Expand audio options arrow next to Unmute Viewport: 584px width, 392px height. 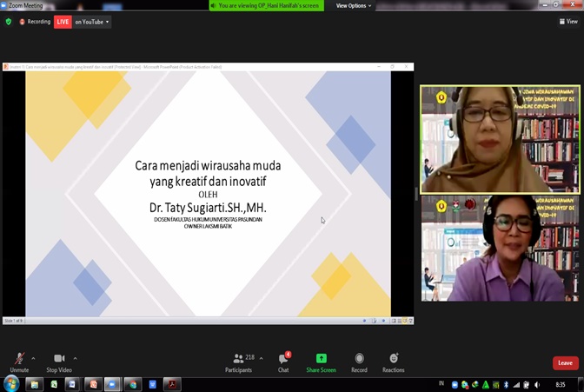click(x=34, y=358)
